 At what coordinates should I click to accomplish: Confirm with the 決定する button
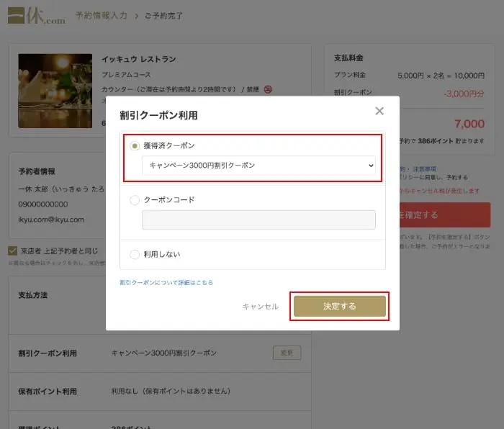pyautogui.click(x=340, y=307)
